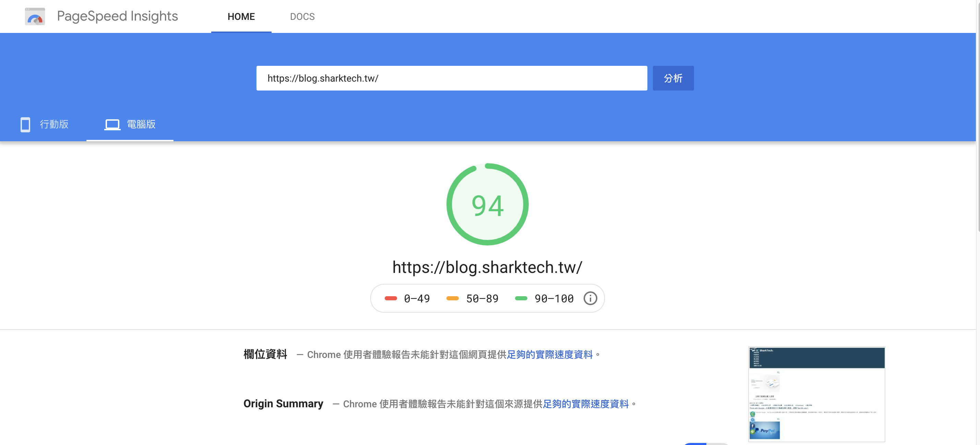Open the score legend info icon

590,299
